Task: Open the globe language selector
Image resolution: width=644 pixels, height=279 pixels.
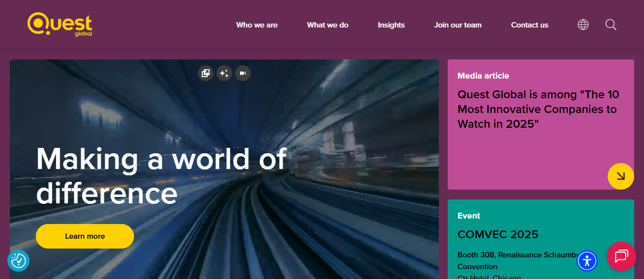Action: pyautogui.click(x=583, y=25)
